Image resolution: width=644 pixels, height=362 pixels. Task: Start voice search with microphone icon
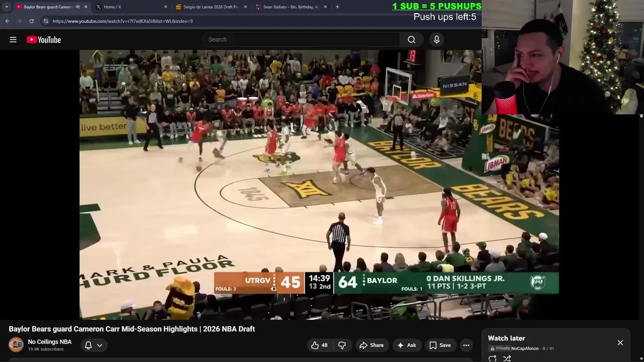click(x=437, y=40)
